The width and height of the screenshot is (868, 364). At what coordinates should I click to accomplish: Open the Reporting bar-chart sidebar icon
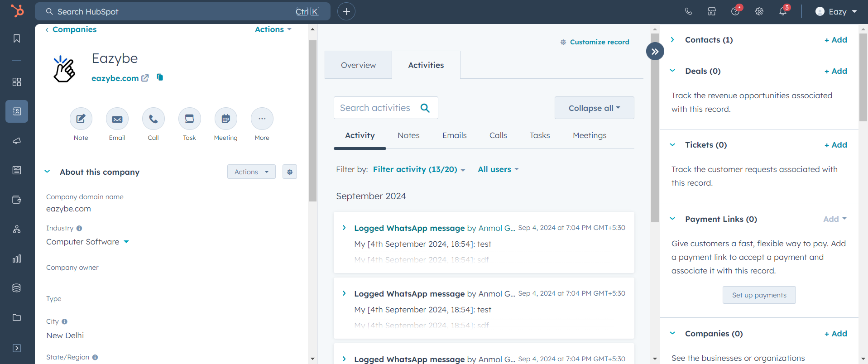point(17,259)
